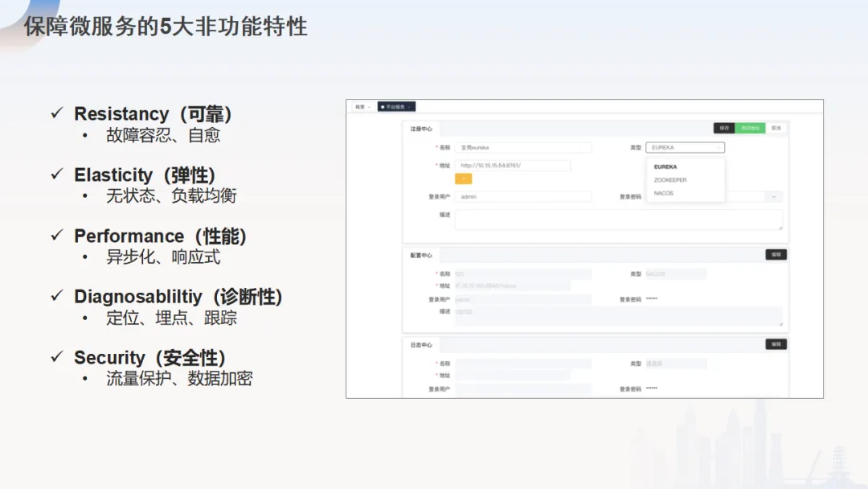The image size is (868, 489).
Task: Click the 故障容忍、自愈 bullet text
Action: (163, 135)
